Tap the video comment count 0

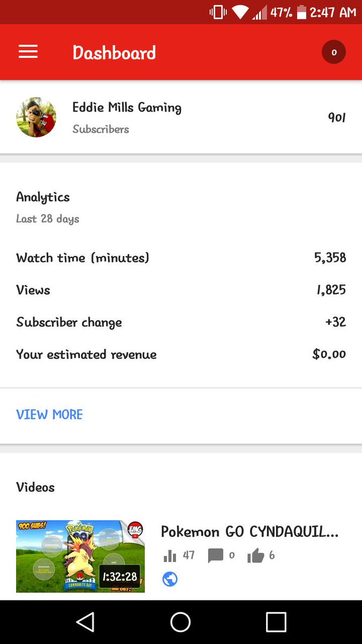[232, 555]
